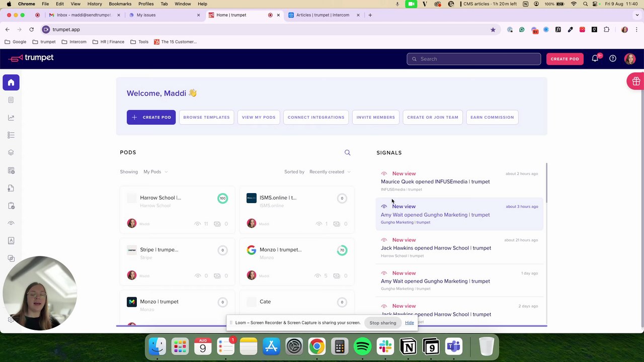Click the eyedropper extension icon
644x362 pixels.
coord(570,30)
